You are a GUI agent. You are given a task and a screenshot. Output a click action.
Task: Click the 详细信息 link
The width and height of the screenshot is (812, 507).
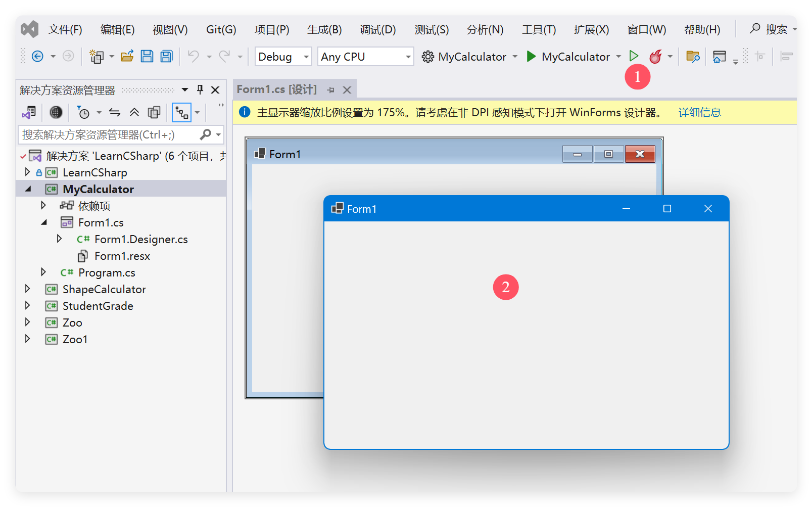pos(699,112)
